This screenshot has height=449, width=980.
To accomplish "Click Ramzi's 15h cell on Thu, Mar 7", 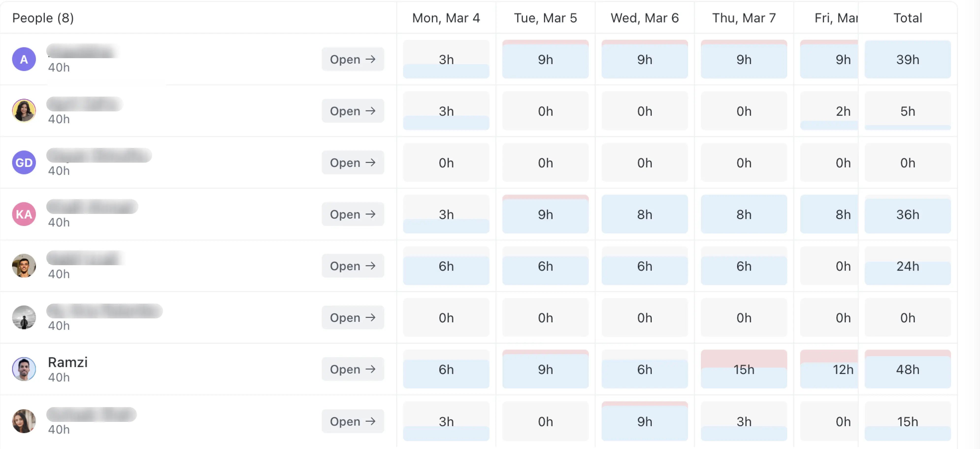I will click(744, 369).
